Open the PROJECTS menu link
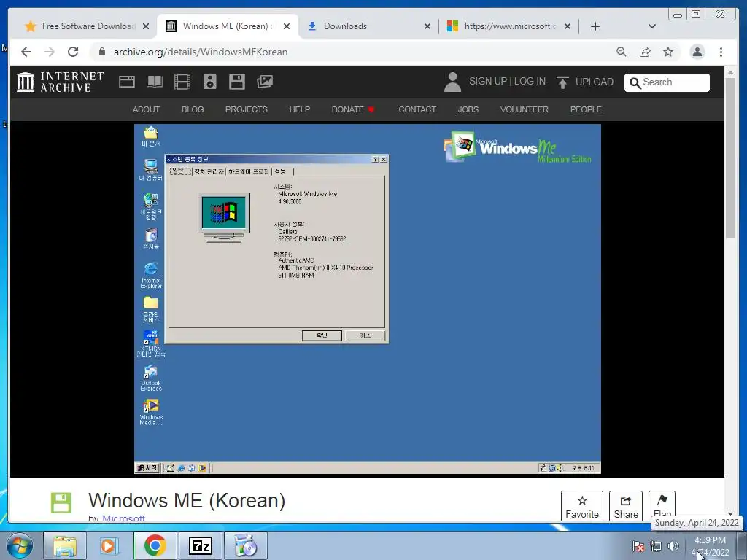Screen dimensions: 747x560 coord(247,109)
